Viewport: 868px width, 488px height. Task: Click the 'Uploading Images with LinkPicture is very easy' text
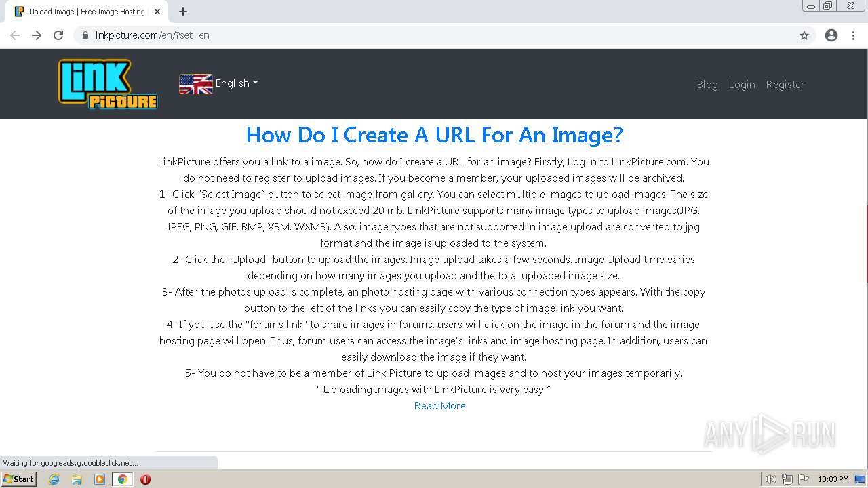coord(433,389)
